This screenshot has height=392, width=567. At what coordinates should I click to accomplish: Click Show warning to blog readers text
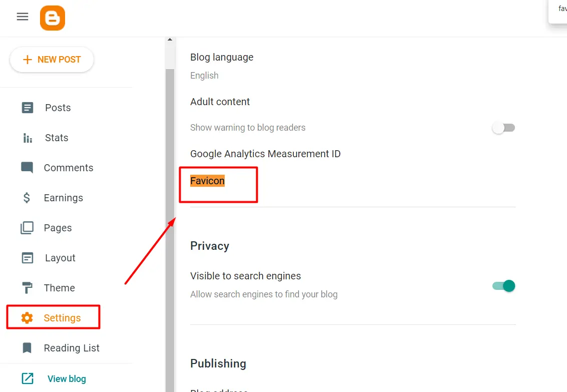[248, 128]
